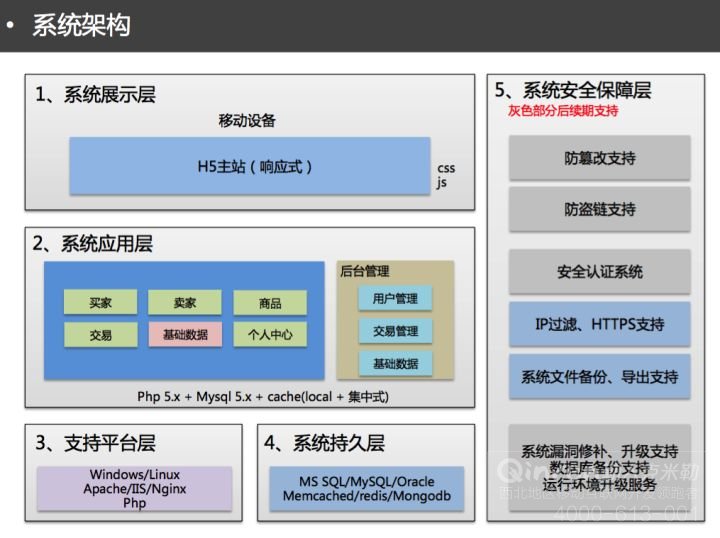Select the 4、系统持久层 heading
The width and height of the screenshot is (720, 538).
coord(324,443)
